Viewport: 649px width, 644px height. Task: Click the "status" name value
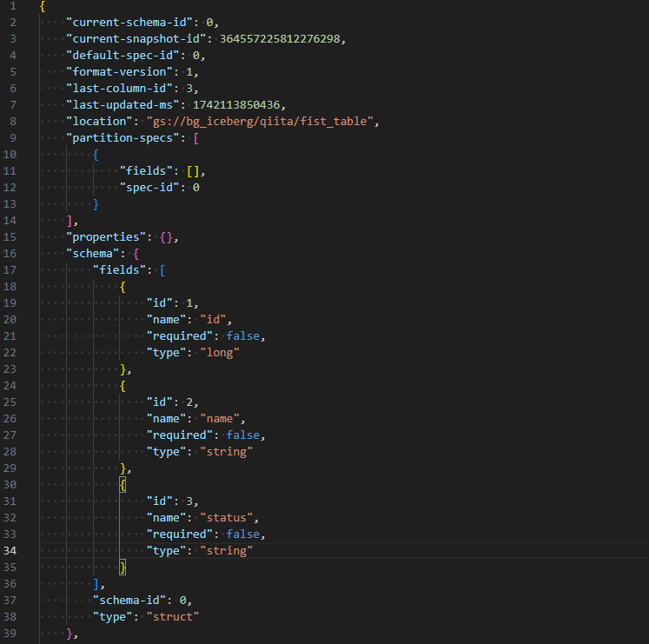pyautogui.click(x=227, y=518)
